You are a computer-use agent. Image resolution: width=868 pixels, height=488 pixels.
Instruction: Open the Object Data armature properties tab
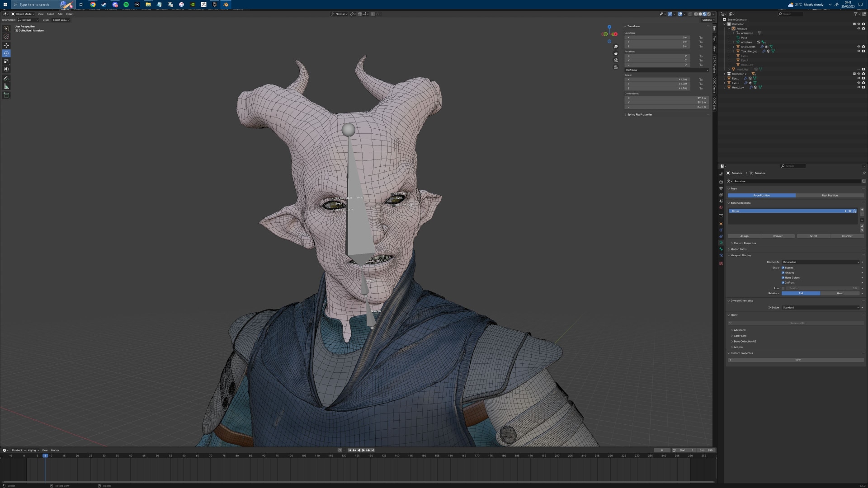tap(721, 243)
